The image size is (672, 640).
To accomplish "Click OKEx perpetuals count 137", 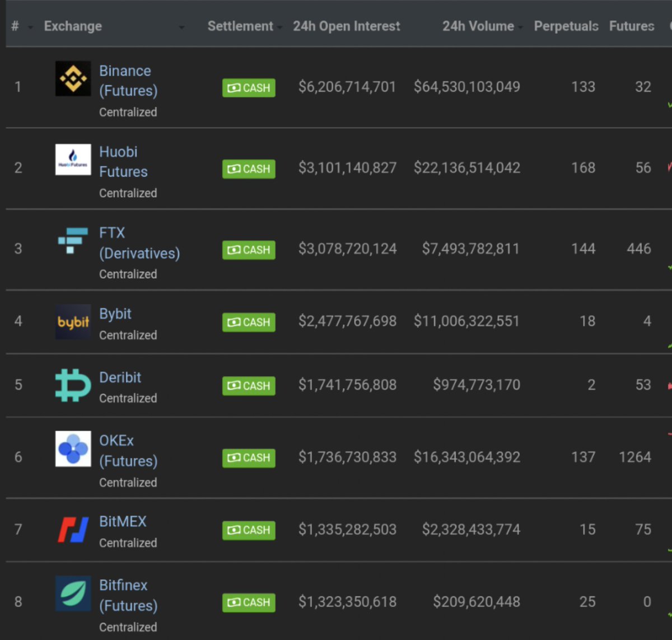I will [x=583, y=457].
